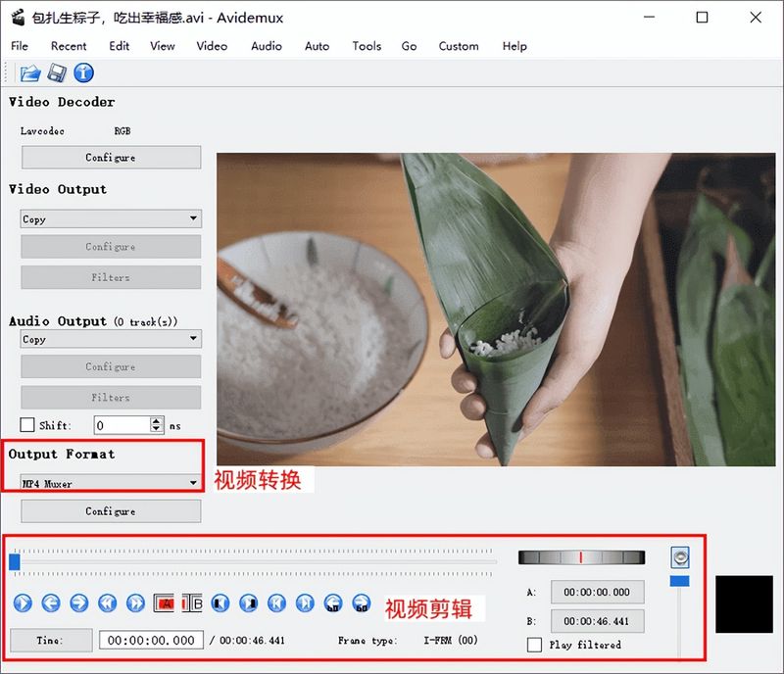Viewport: 784px width, 674px height.
Task: Open a video file with the folder icon
Action: (x=30, y=73)
